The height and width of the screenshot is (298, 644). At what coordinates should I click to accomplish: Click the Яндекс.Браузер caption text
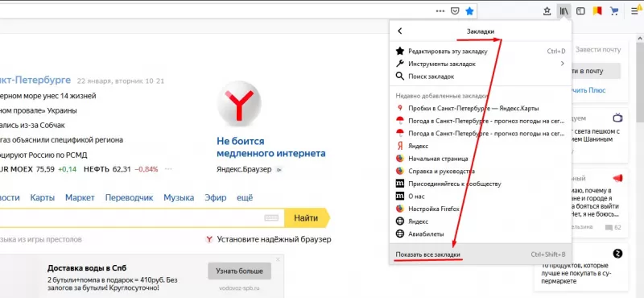click(244, 169)
